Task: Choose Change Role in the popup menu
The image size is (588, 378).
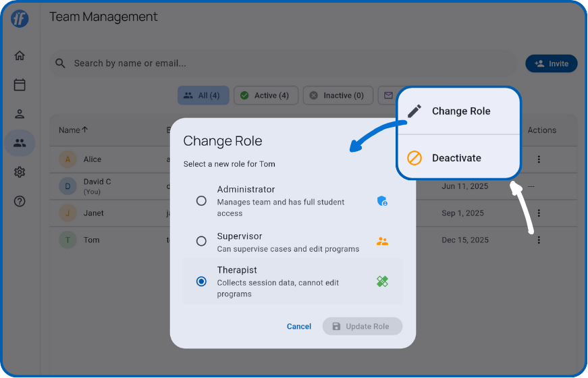Action: pos(458,111)
